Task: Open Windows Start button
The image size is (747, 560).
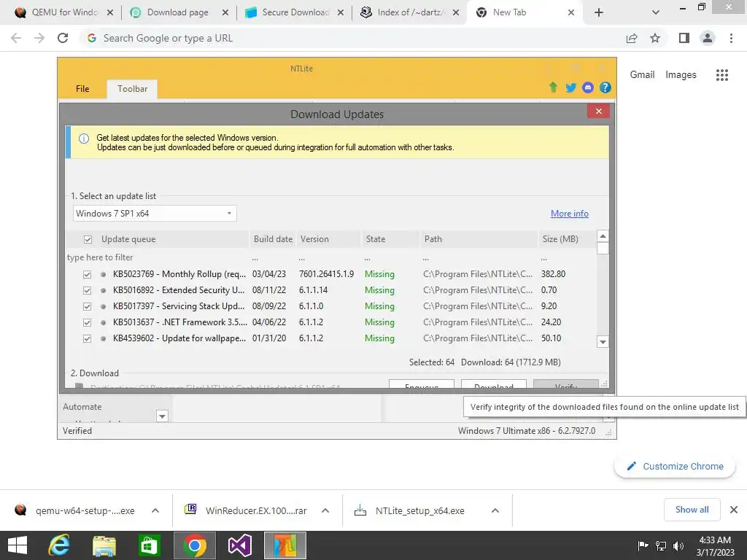Action: pyautogui.click(x=18, y=545)
